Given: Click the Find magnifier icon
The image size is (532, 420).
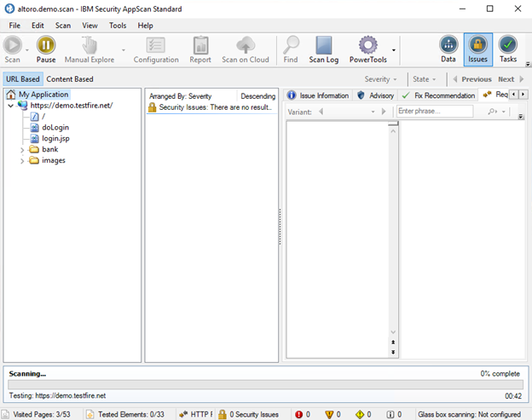Looking at the screenshot, I should click(291, 45).
